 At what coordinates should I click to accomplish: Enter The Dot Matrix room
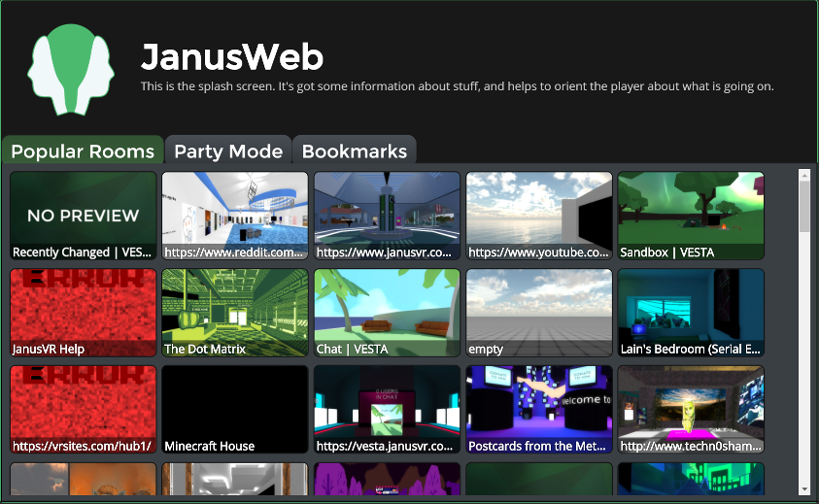235,313
